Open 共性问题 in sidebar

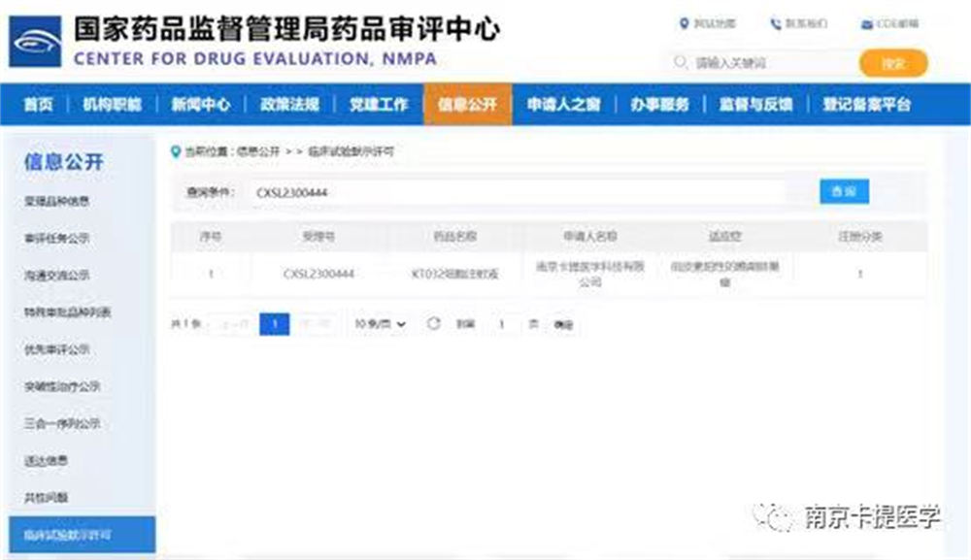pyautogui.click(x=46, y=498)
